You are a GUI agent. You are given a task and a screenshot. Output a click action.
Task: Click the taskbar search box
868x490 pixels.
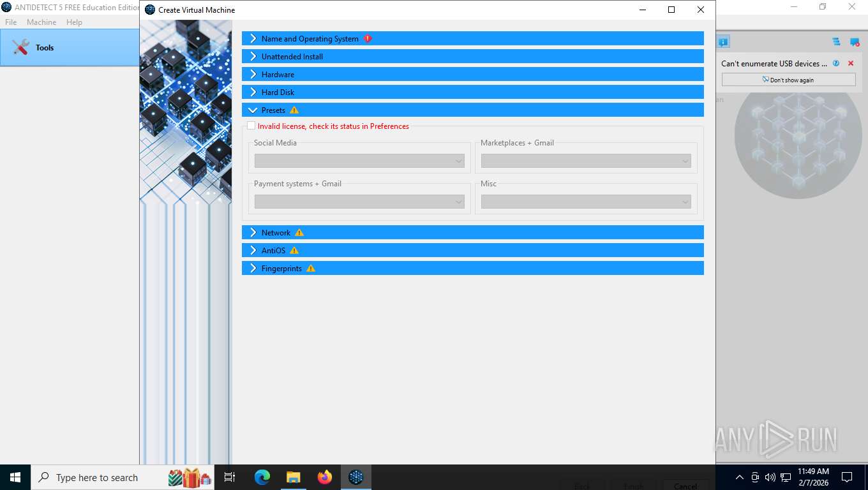pos(123,477)
